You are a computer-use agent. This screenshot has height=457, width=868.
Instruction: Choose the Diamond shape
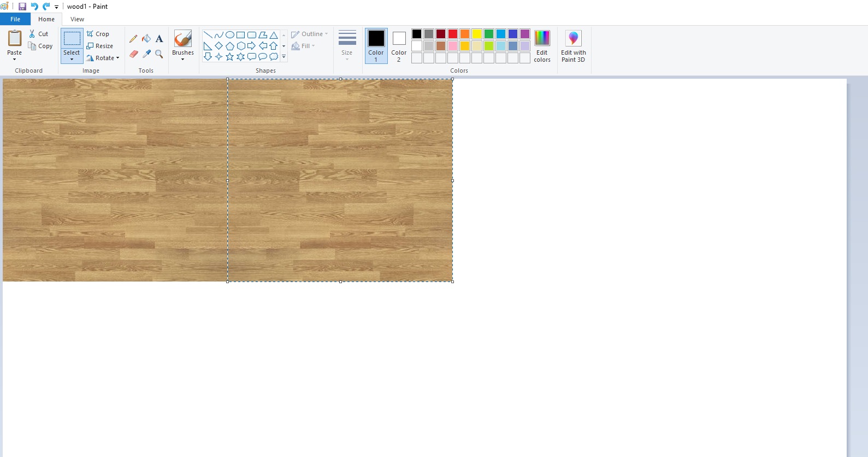pos(219,46)
